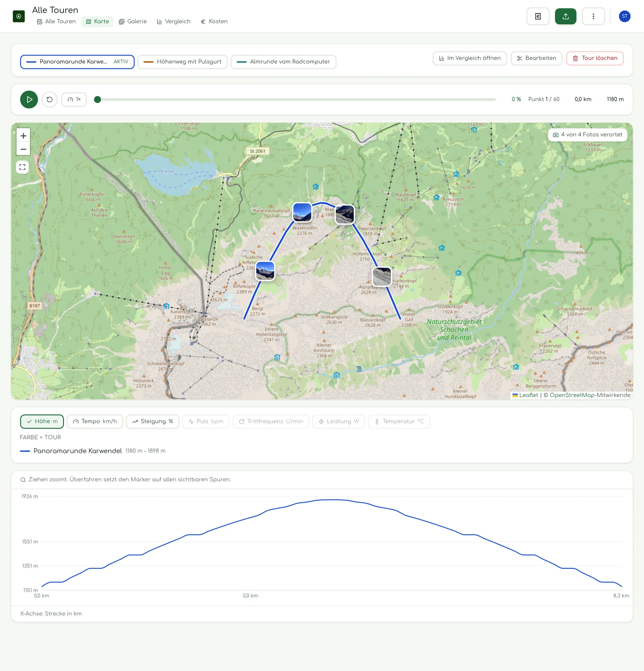Open the cost report icon button
This screenshot has width=644, height=671.
538,16
